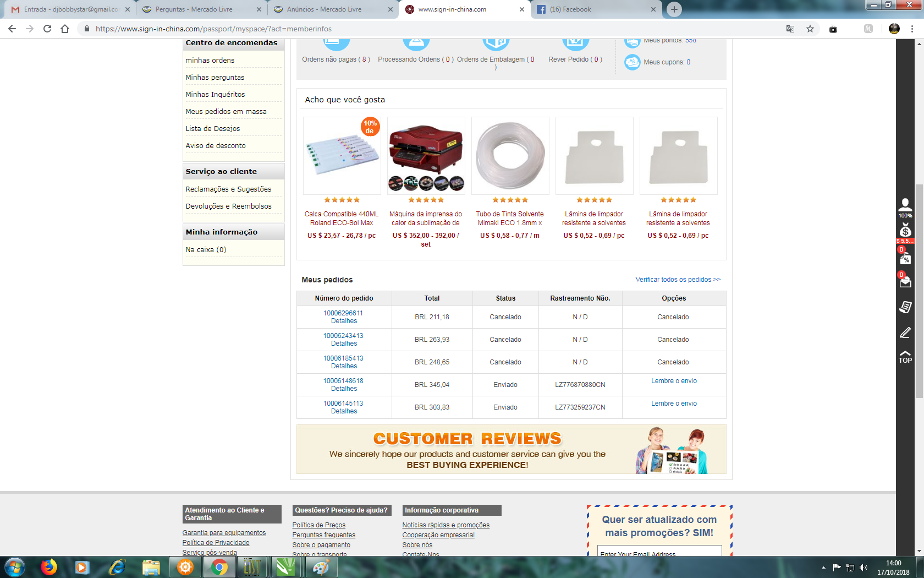Launch Firefox from the taskbar
924x578 pixels.
coord(49,567)
